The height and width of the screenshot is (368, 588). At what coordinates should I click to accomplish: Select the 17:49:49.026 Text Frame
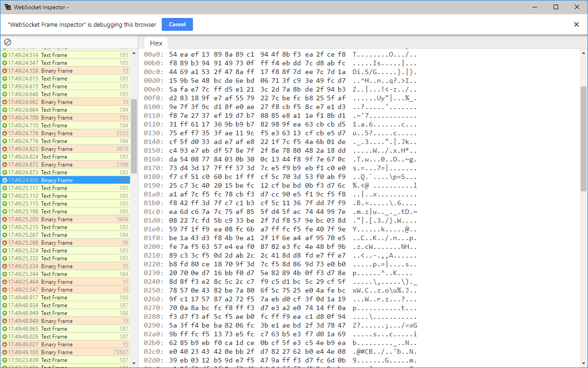(x=65, y=337)
